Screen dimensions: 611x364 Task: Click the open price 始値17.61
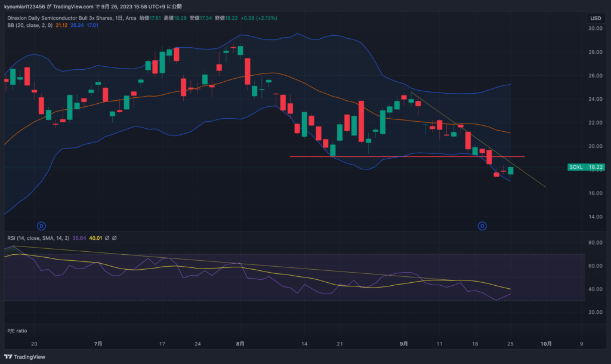coord(150,18)
